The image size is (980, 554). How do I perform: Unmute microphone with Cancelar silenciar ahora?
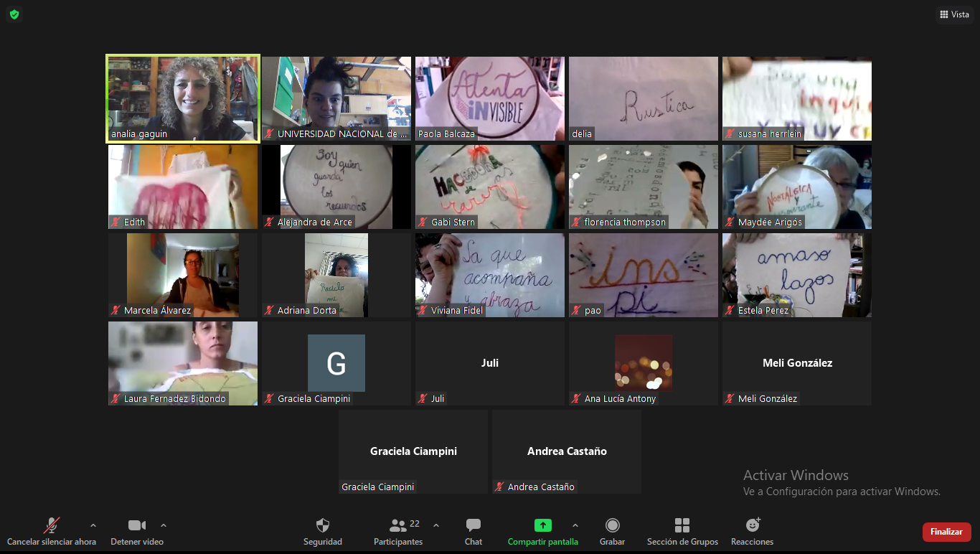click(x=52, y=526)
